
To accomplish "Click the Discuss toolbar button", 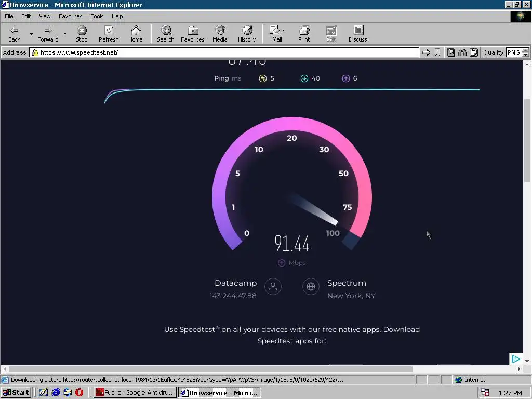I will pyautogui.click(x=357, y=34).
